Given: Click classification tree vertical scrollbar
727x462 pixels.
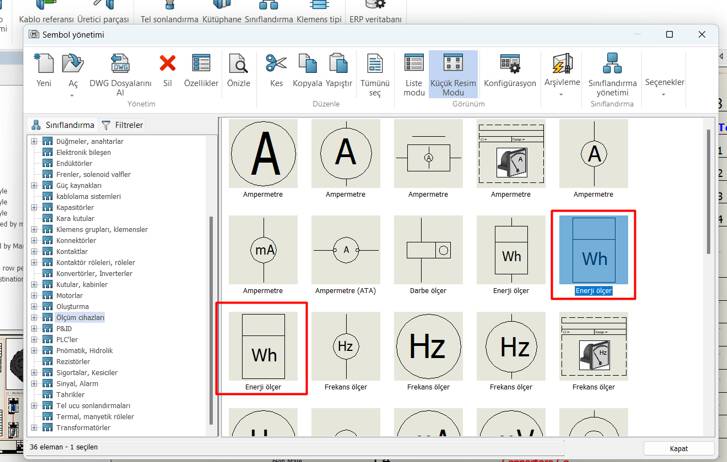Looking at the screenshot, I should point(211,320).
